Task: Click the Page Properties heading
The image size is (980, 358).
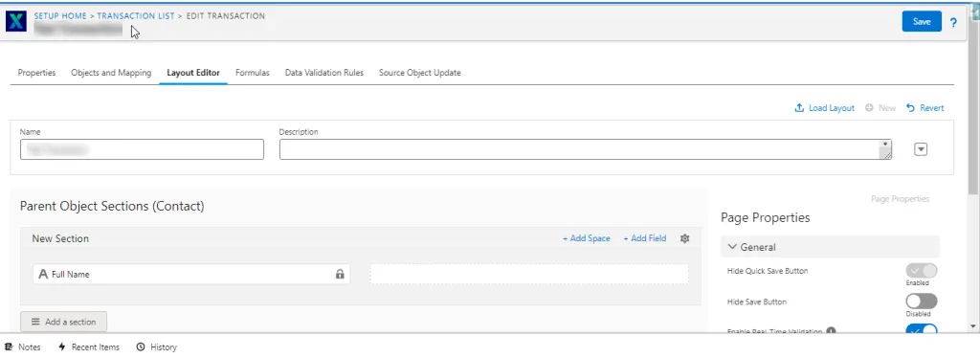Action: (x=765, y=217)
